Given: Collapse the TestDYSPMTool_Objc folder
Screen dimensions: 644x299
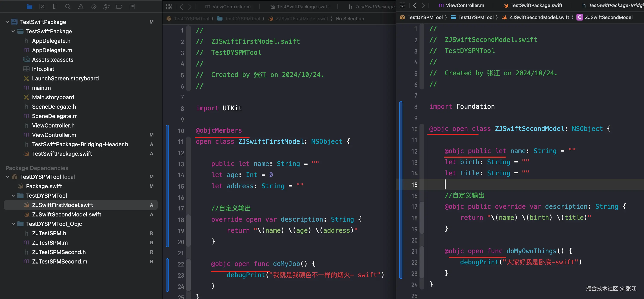Looking at the screenshot, I should click(x=13, y=224).
